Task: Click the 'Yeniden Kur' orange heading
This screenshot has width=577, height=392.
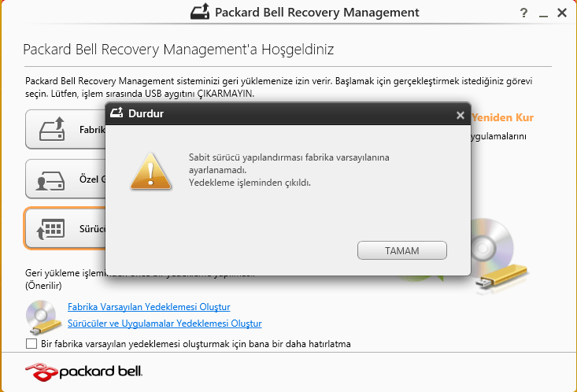Action: 502,118
